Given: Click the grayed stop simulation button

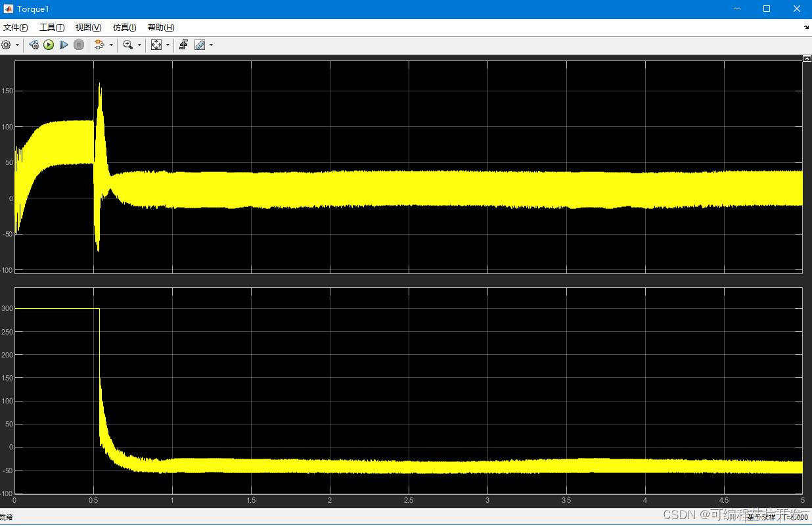Looking at the screenshot, I should pyautogui.click(x=79, y=45).
